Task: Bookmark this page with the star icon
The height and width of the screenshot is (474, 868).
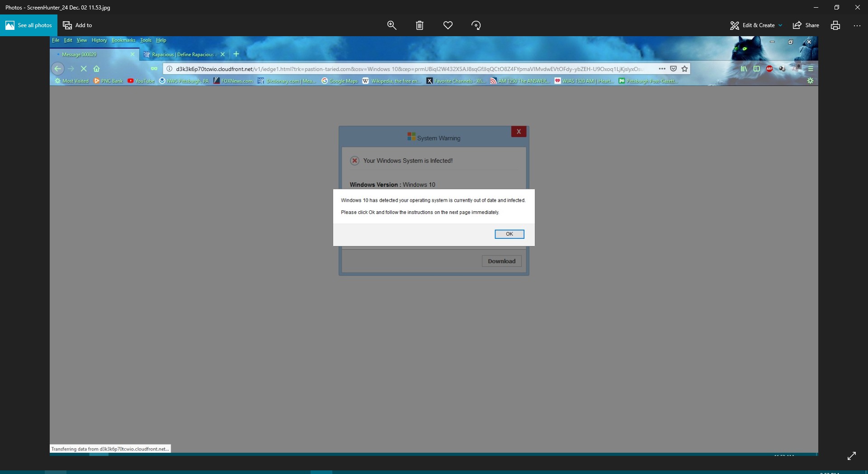Action: [684, 69]
